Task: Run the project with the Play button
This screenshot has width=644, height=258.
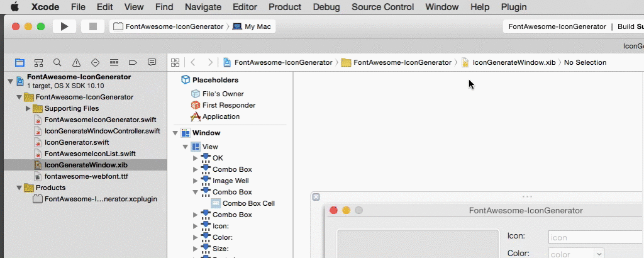Action: [x=65, y=26]
